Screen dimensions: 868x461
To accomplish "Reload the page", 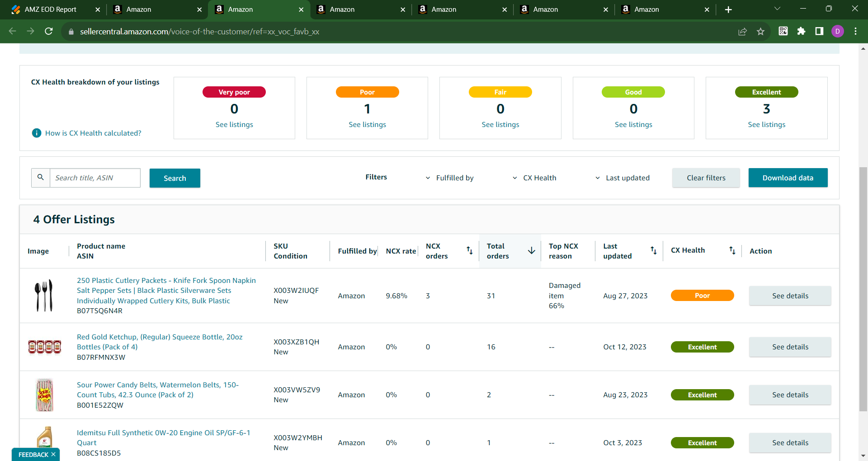I will point(49,31).
